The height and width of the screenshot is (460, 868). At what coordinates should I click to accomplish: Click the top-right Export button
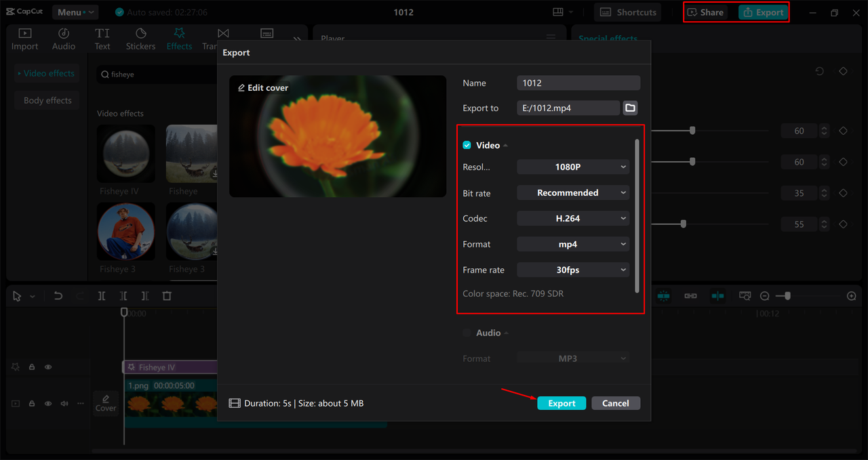764,12
